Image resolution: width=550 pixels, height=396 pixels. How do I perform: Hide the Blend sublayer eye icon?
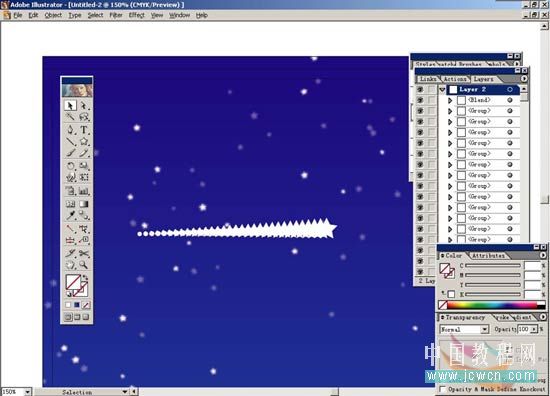pyautogui.click(x=420, y=100)
